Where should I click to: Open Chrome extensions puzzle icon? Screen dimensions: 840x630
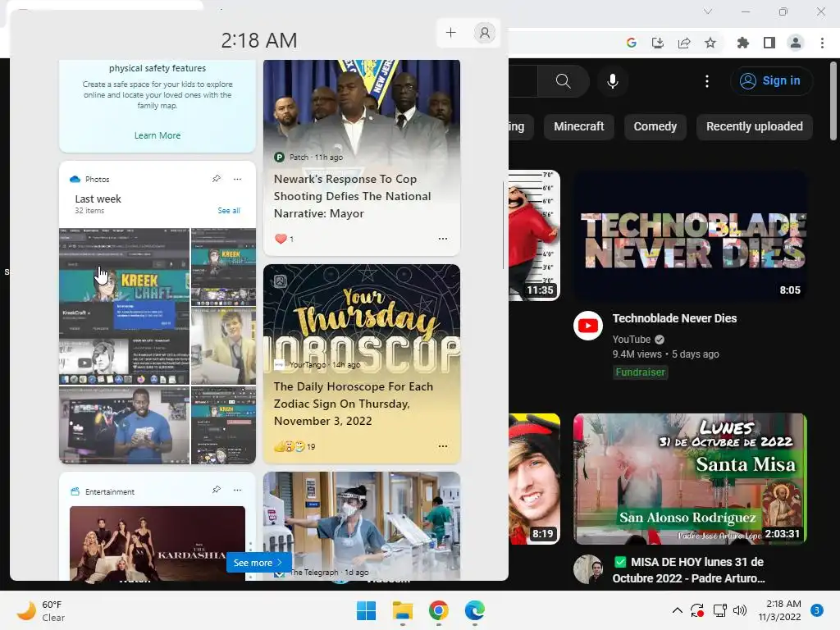click(743, 43)
